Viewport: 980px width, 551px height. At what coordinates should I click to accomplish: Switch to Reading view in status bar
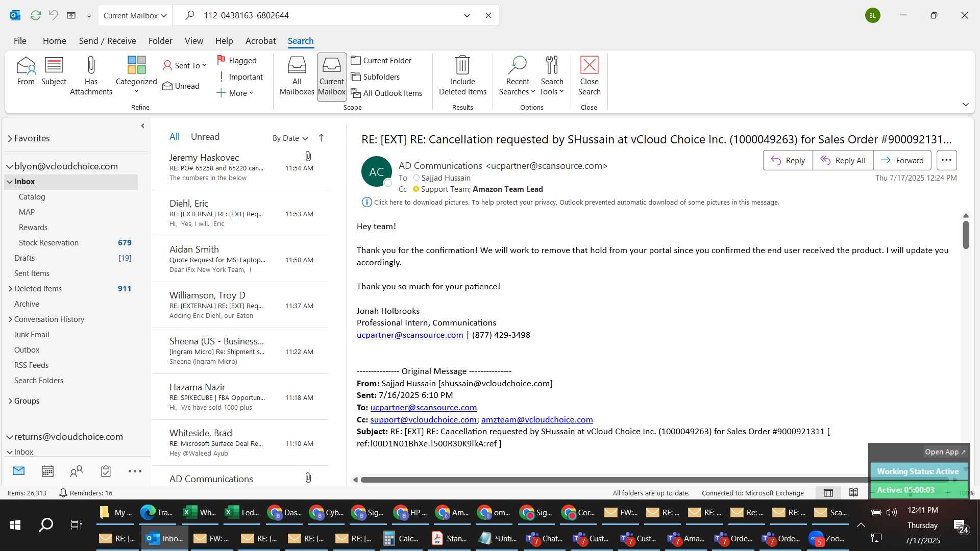coord(853,493)
